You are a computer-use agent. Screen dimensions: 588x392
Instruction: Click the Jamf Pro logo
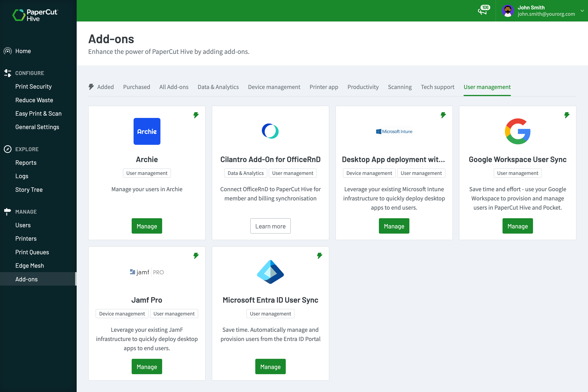pos(147,272)
